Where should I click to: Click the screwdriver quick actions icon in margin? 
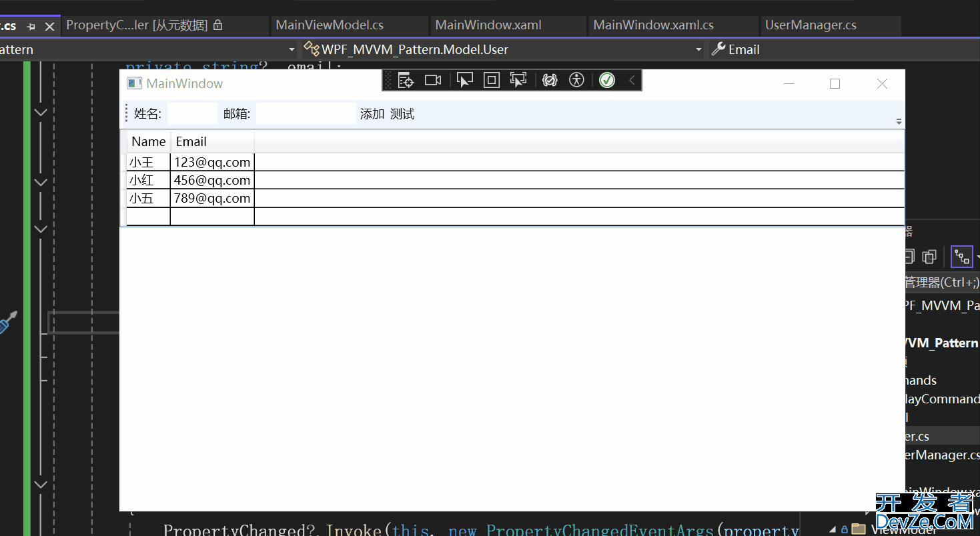pos(7,322)
